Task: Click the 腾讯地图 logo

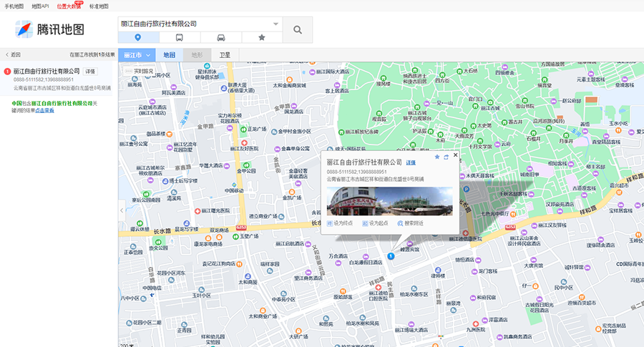Action: (49, 29)
